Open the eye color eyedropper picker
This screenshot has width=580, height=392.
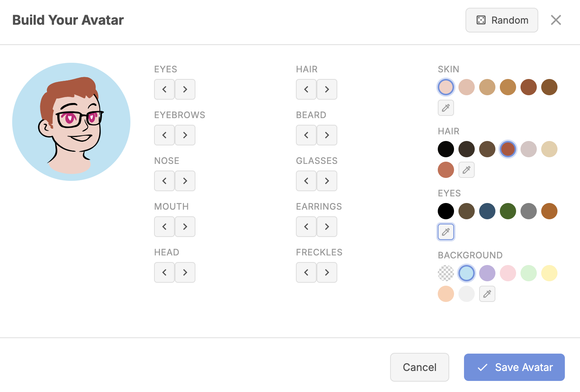pos(446,232)
